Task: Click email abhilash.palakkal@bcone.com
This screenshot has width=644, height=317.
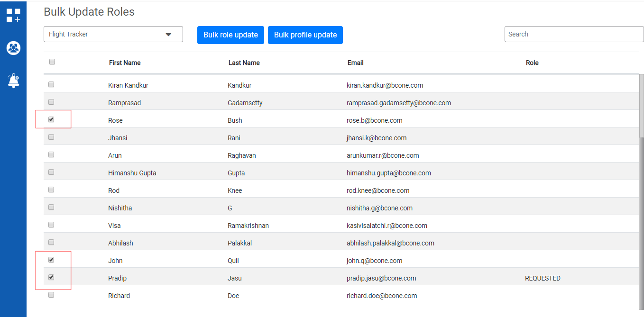Action: [x=390, y=243]
